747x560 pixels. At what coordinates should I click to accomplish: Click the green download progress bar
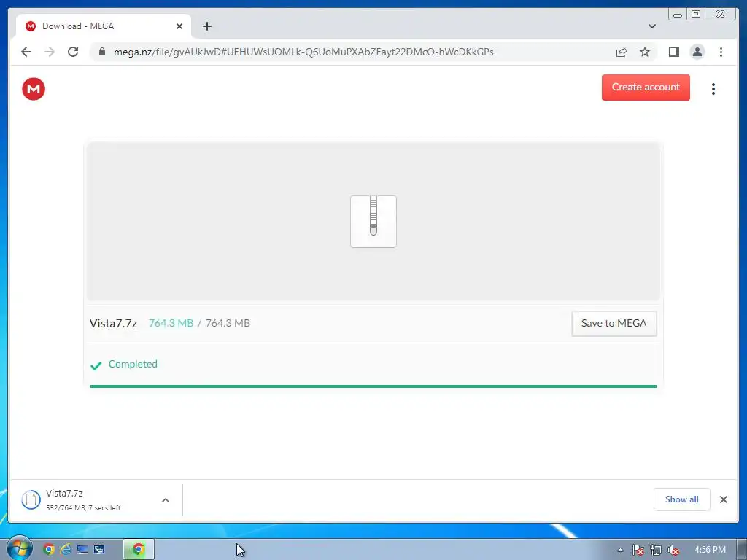373,386
